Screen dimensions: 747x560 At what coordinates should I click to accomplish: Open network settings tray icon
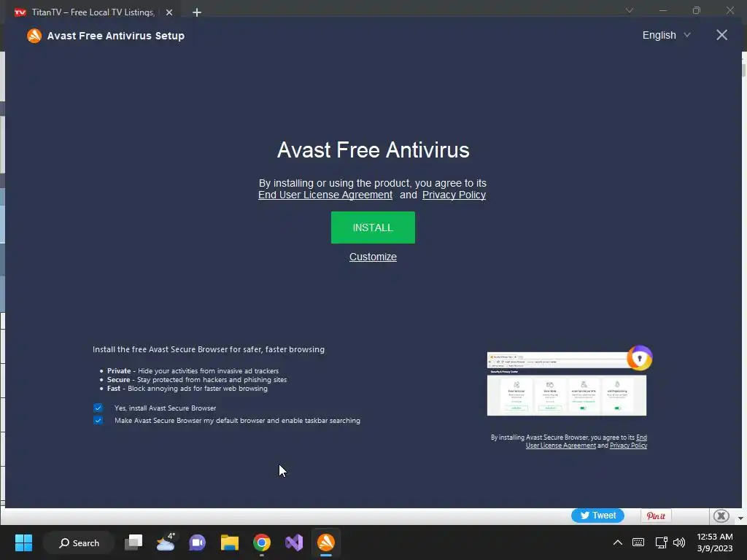(661, 542)
